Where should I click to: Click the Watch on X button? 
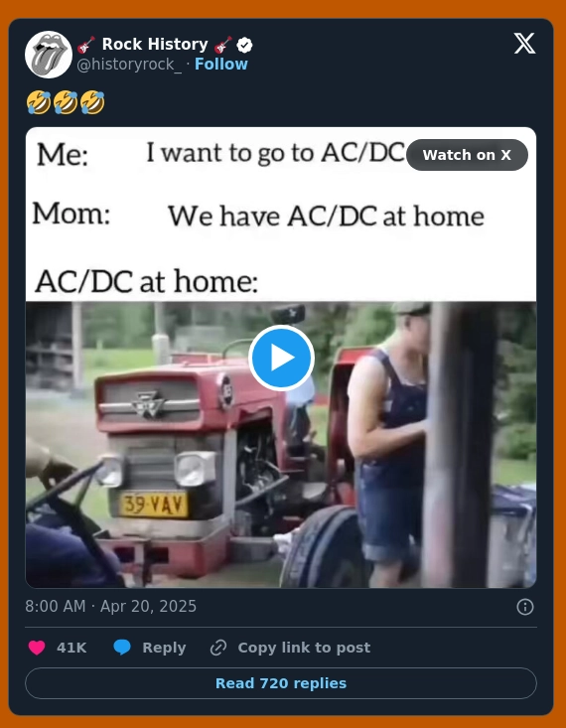467,155
